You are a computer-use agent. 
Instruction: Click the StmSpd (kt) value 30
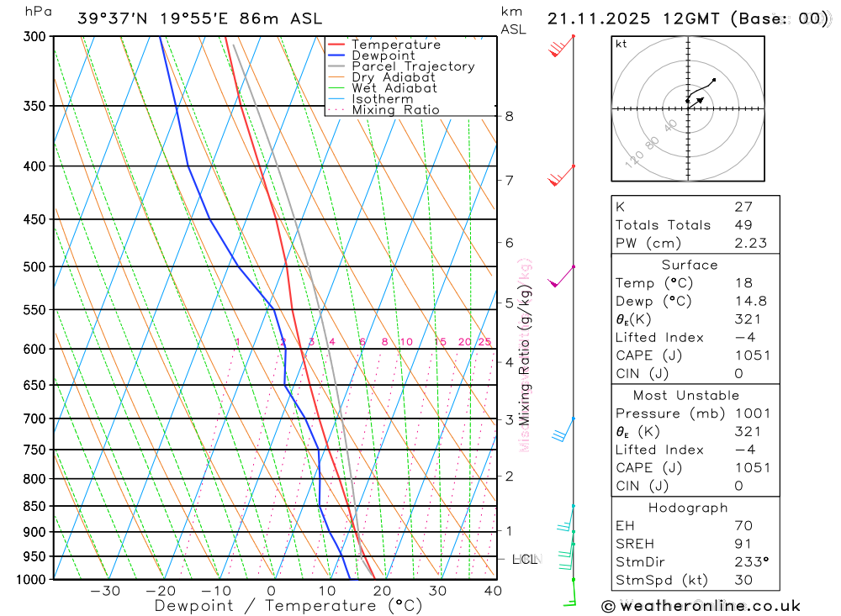(743, 580)
